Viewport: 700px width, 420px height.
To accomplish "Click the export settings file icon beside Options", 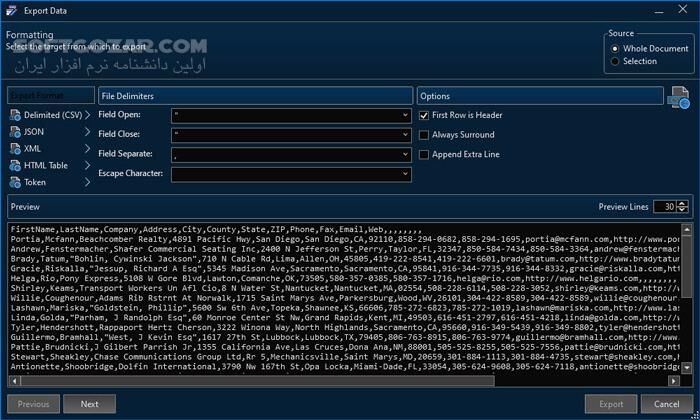I will click(x=679, y=98).
